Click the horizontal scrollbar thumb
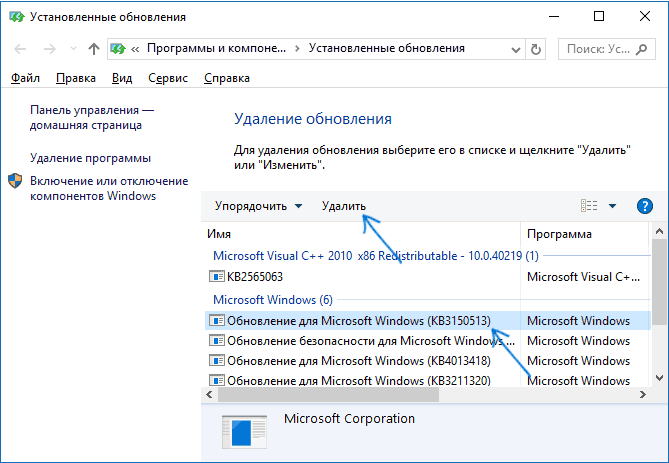The height and width of the screenshot is (463, 669). pos(328,395)
